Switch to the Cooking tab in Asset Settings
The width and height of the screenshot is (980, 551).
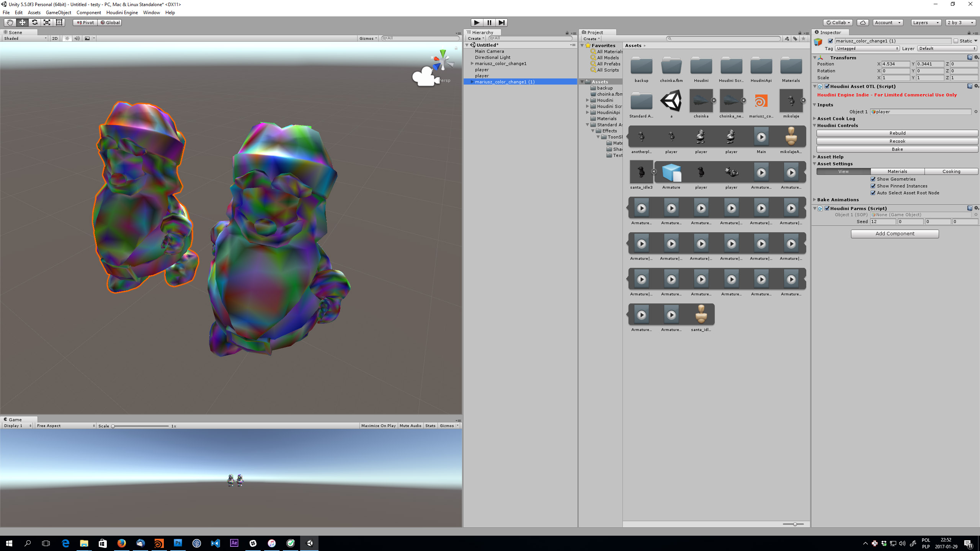point(952,171)
